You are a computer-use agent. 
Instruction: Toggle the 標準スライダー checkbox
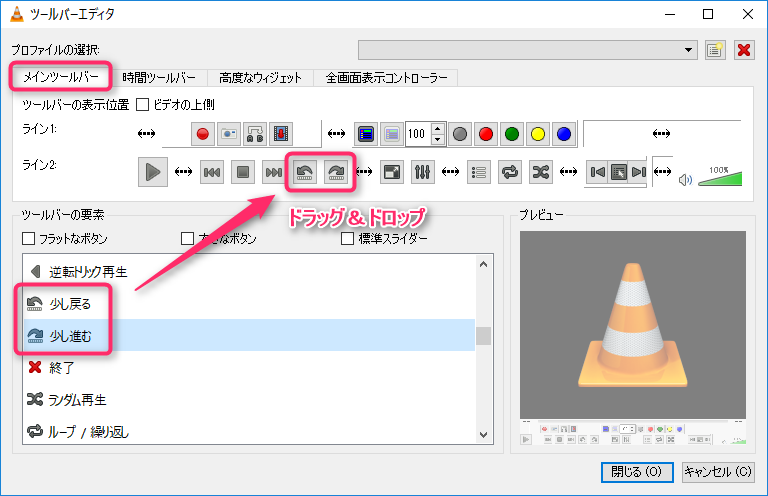coord(348,239)
